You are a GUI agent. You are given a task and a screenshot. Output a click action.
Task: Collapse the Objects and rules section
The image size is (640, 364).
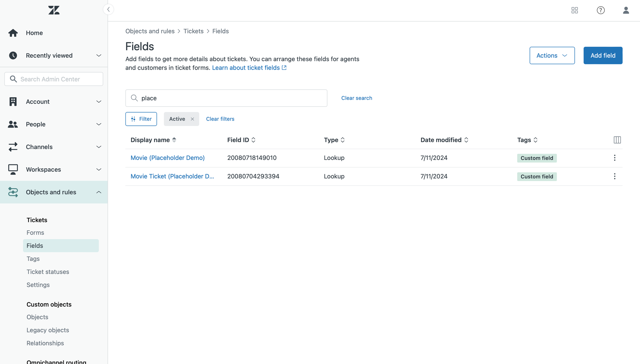click(x=99, y=192)
